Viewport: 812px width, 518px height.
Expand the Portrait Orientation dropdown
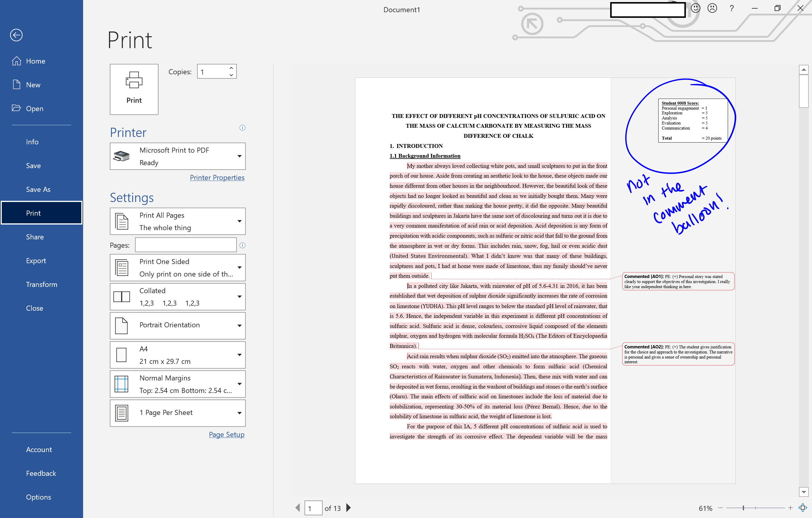pos(240,325)
